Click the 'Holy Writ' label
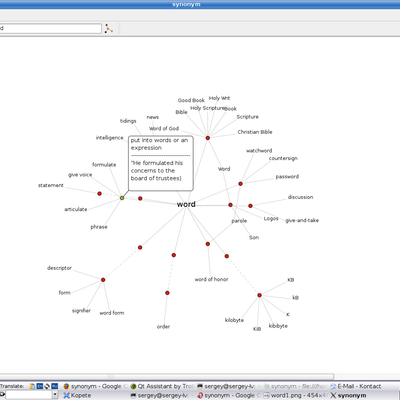 (219, 98)
